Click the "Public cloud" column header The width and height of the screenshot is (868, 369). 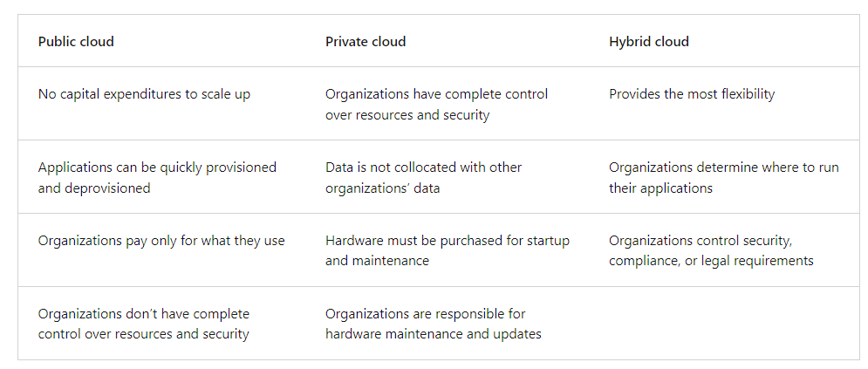pos(76,42)
